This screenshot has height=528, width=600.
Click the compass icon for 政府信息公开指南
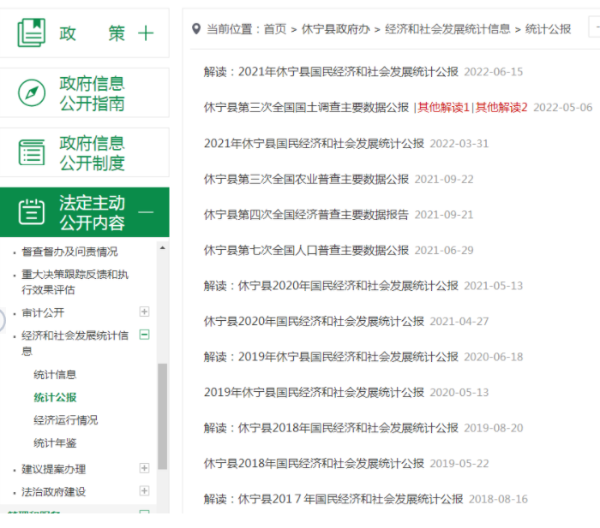[x=32, y=93]
